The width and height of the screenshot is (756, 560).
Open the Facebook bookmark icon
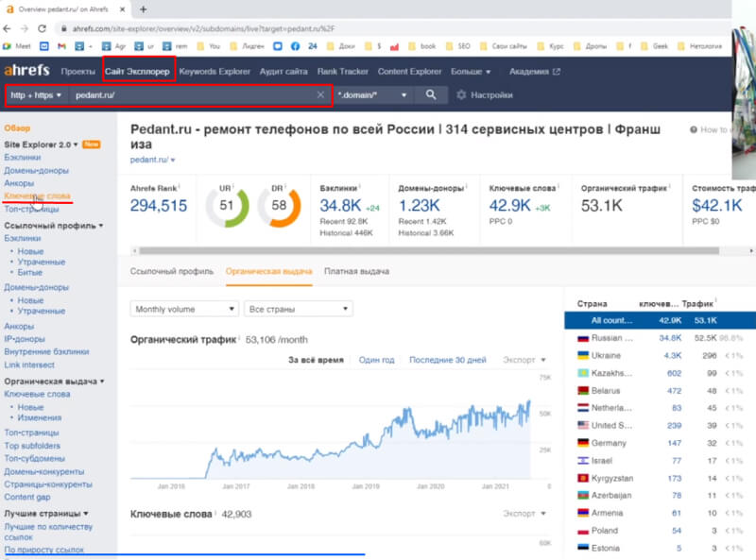(x=295, y=46)
